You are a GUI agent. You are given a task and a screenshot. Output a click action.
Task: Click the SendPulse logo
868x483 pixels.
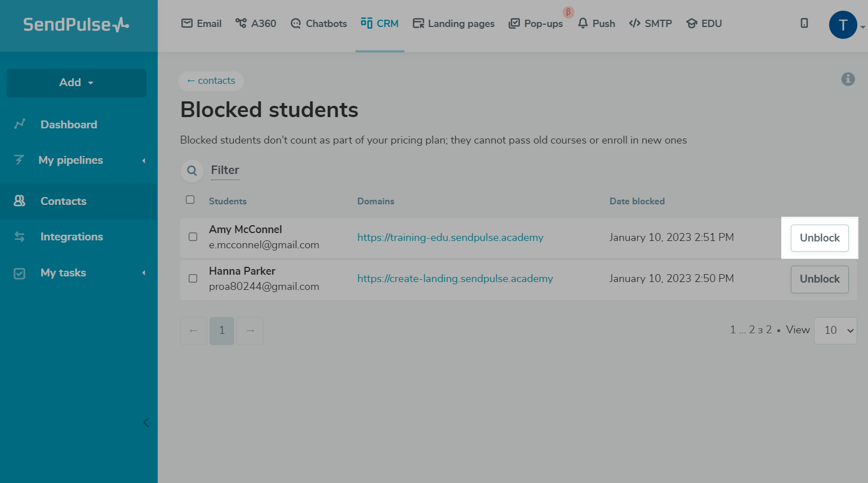click(x=76, y=25)
